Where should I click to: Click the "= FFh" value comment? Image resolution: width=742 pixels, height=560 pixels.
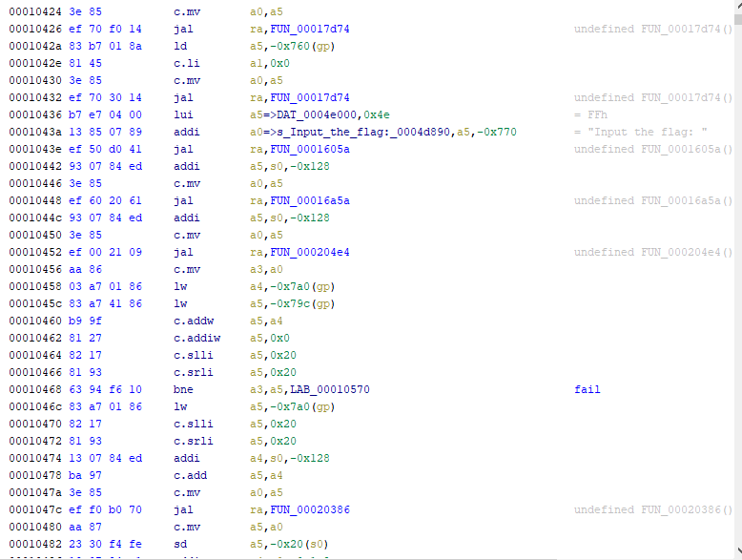590,114
